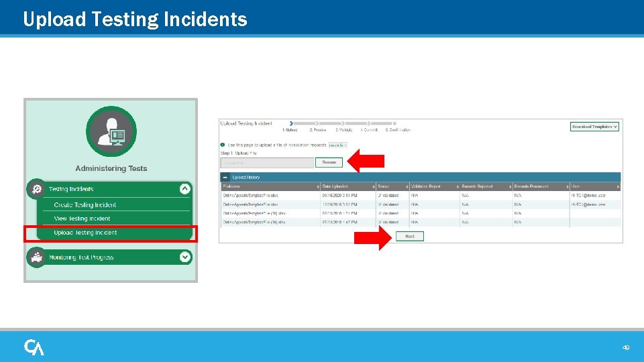This screenshot has width=644, height=362.
Task: Click step 5 Confirmation in progress bar
Action: point(398,129)
